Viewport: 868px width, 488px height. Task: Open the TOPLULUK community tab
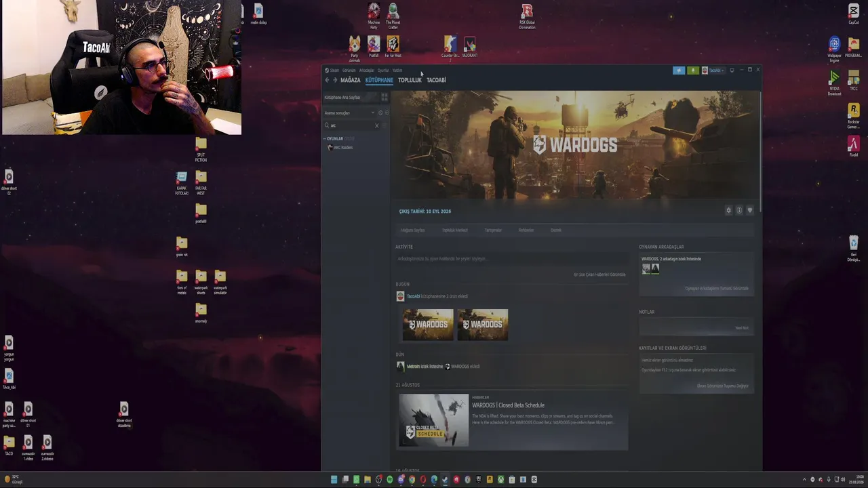[410, 80]
